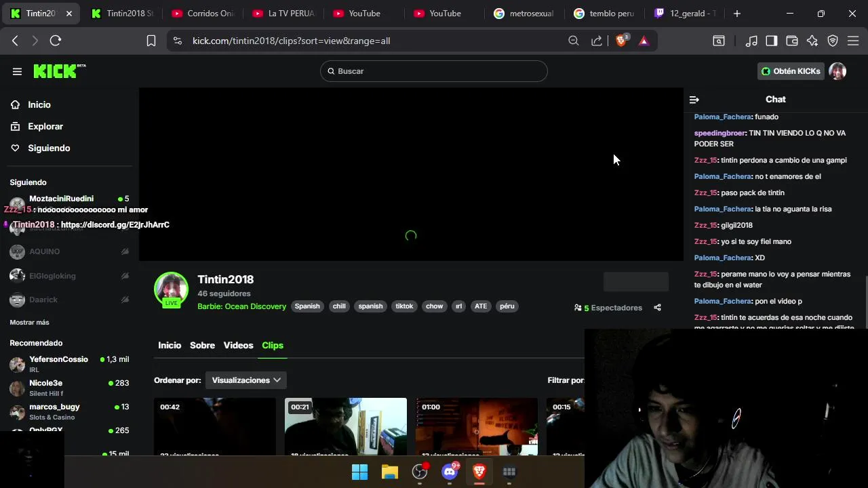Viewport: 868px width, 488px height.
Task: Close the Tintin2018 active tab
Action: pos(68,14)
